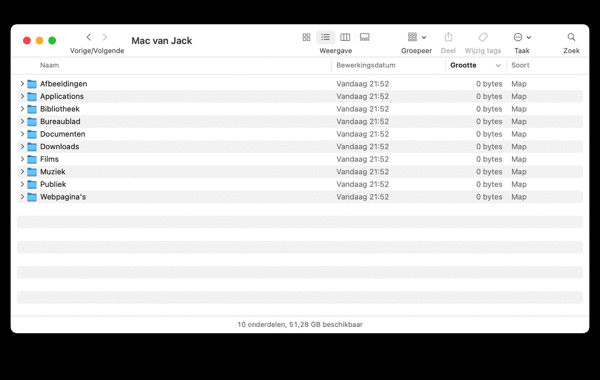Click the Vandaag 21:52 date of Films
Viewport: 600px width, 380px height.
coord(362,159)
